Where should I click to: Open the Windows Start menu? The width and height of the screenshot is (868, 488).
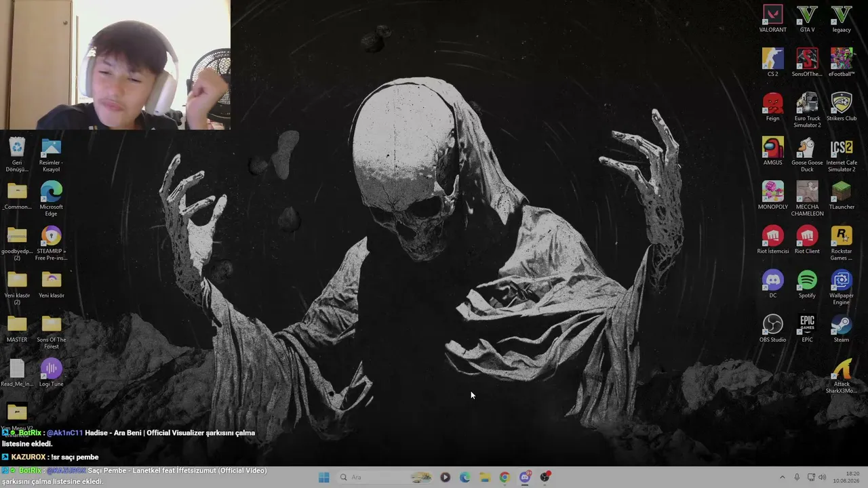tap(324, 477)
